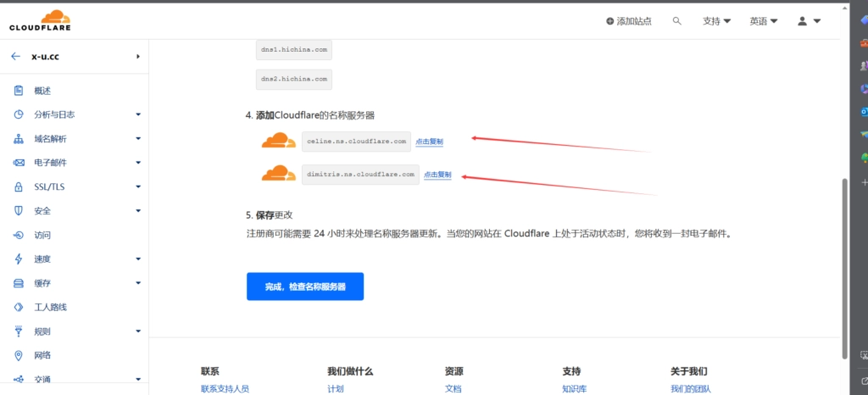Expand the 安全 submenu arrow
Viewport: 868px width, 395px height.
point(138,211)
